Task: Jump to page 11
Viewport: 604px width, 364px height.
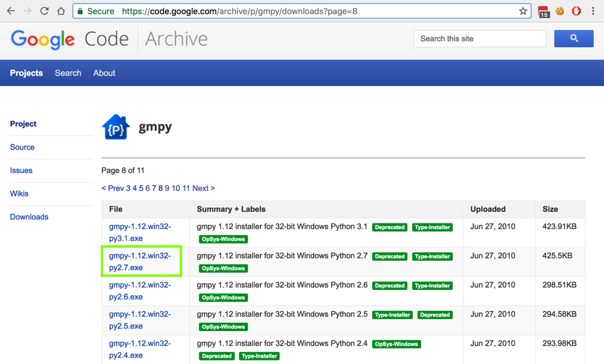Action: 186,188
